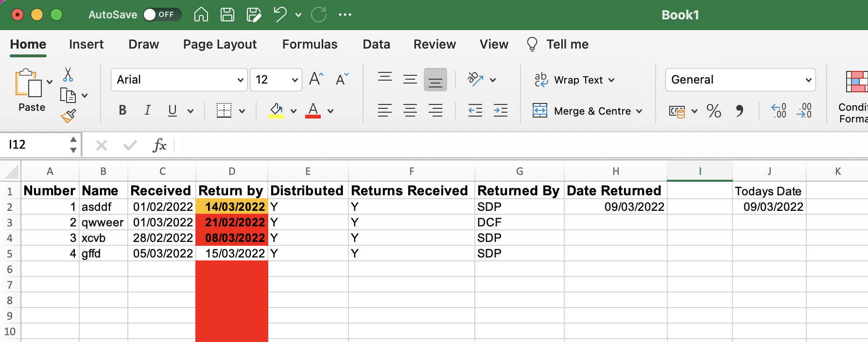Increase font size with larger A icon
Viewport: 868px width, 342px height.
tap(316, 79)
